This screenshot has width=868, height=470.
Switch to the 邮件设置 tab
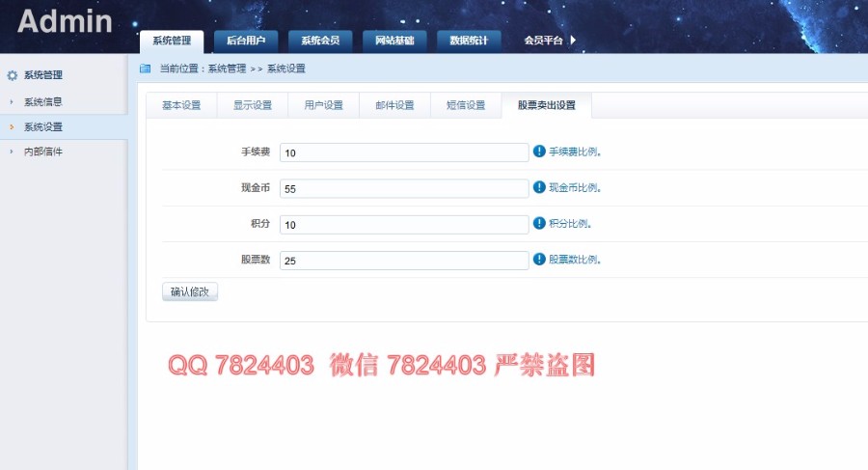[x=394, y=105]
